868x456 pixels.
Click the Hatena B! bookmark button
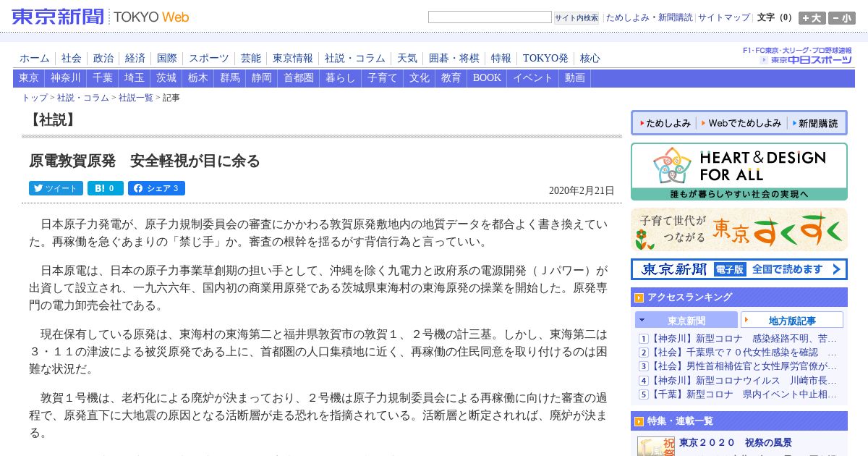click(106, 188)
